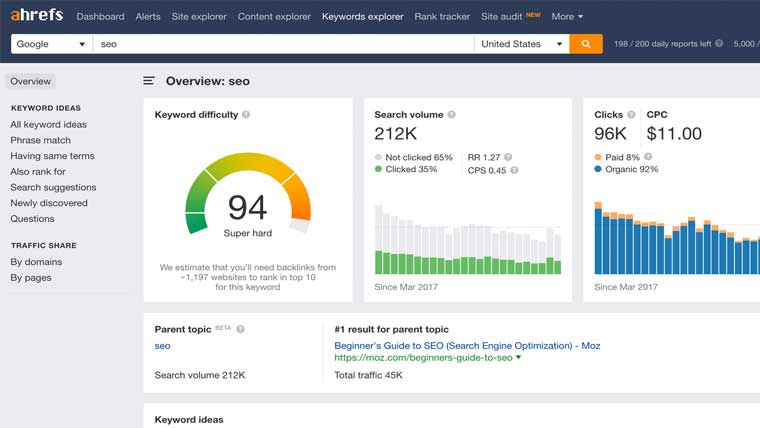Viewport: 760px width, 428px height.
Task: Open the Clicks help icon
Action: point(631,114)
